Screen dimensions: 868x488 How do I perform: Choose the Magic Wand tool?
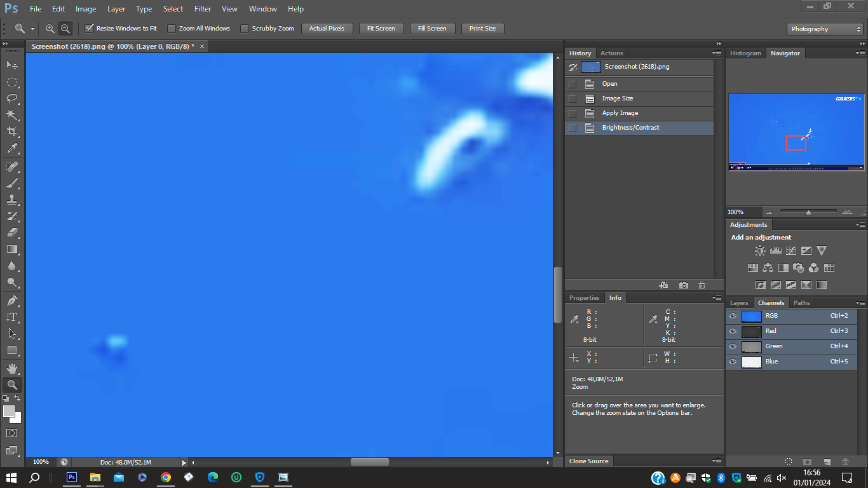[12, 115]
